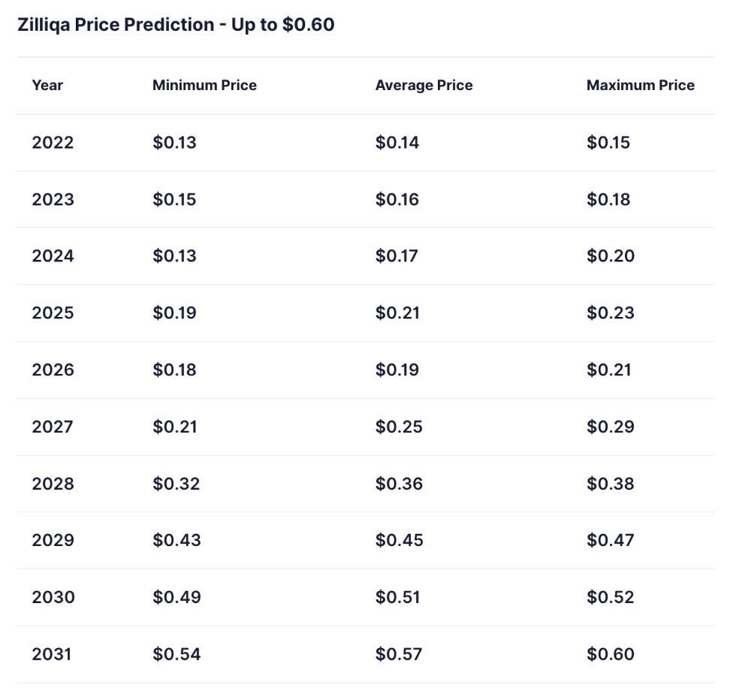This screenshot has width=733, height=700.
Task: Click the 2023 average price $0.16
Action: pos(397,200)
